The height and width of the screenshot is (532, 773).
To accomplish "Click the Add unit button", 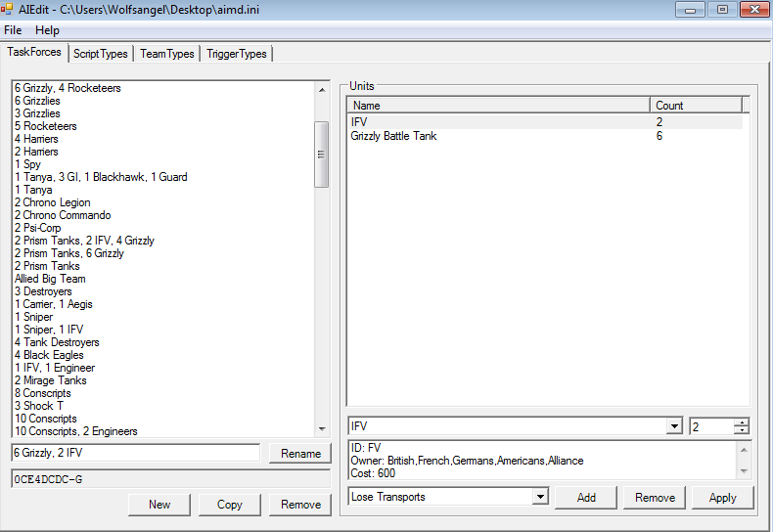I will pyautogui.click(x=586, y=498).
